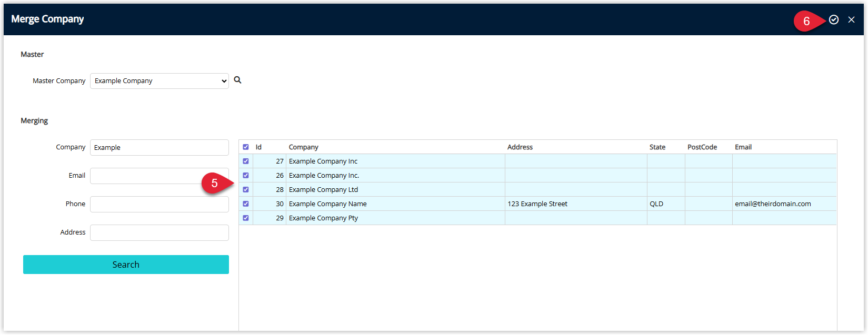
Task: Sort by Company column header
Action: (x=304, y=147)
